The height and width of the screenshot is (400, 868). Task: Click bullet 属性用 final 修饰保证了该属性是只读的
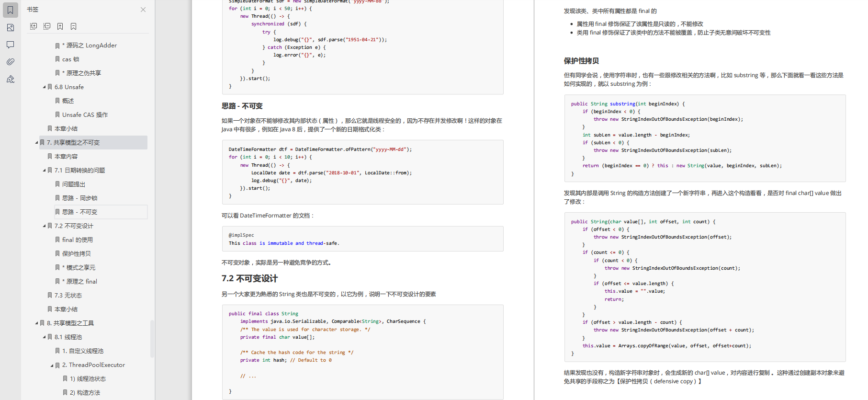click(x=640, y=24)
